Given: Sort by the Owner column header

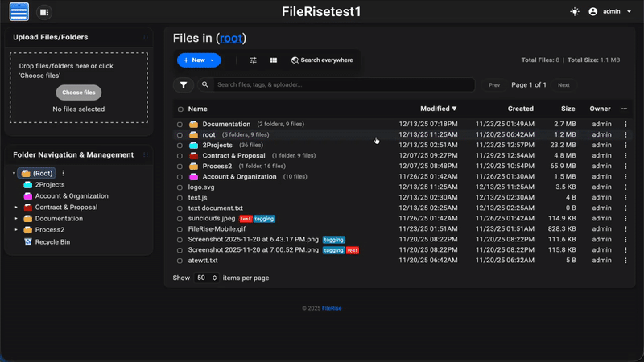Looking at the screenshot, I should tap(600, 109).
